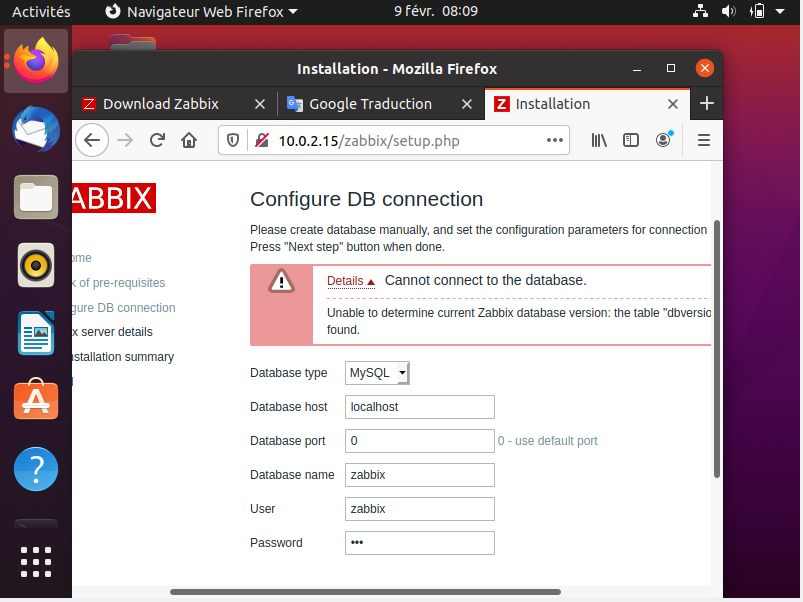Open Files manager from dock
Viewport: 803px width, 602px height.
click(x=36, y=197)
